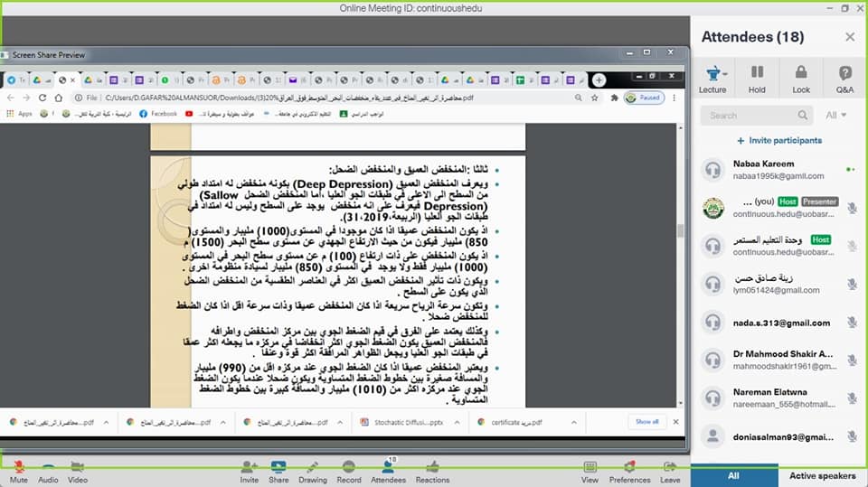Click the Show all downloads button

(x=646, y=422)
